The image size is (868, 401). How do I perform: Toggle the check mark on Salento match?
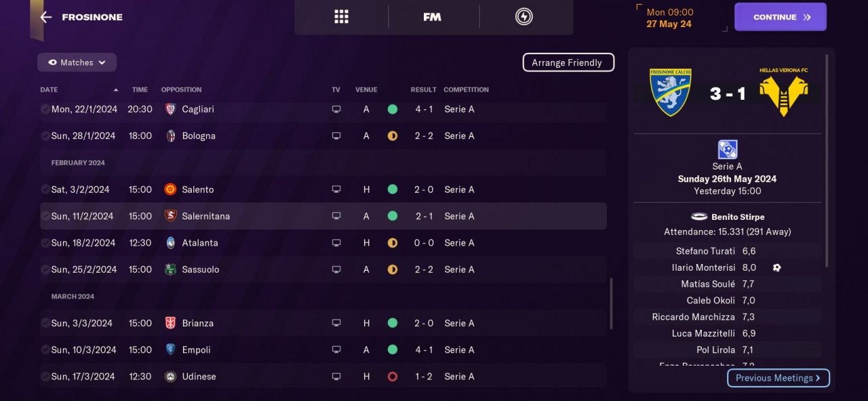coord(45,189)
